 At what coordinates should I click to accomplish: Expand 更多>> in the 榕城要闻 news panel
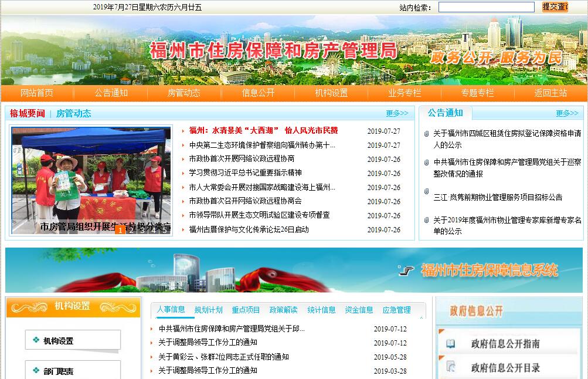[x=397, y=113]
